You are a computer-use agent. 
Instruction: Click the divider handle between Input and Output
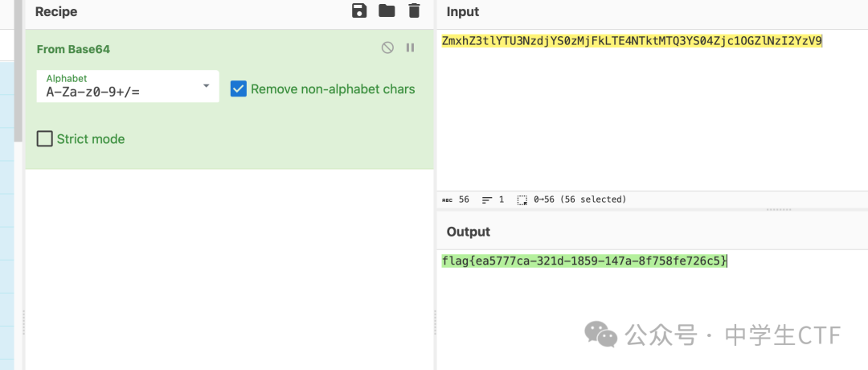[778, 210]
